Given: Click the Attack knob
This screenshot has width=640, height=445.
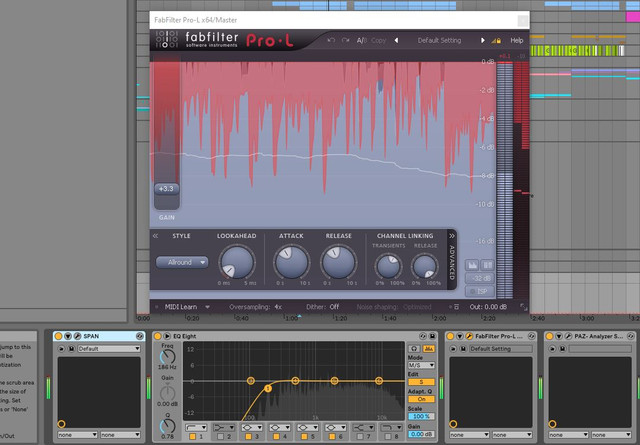Looking at the screenshot, I should tap(291, 263).
